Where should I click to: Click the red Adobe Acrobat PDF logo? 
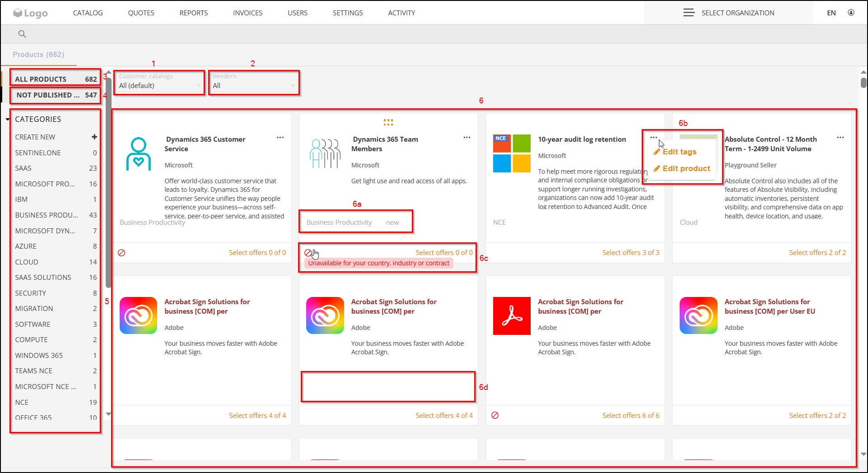(x=512, y=316)
